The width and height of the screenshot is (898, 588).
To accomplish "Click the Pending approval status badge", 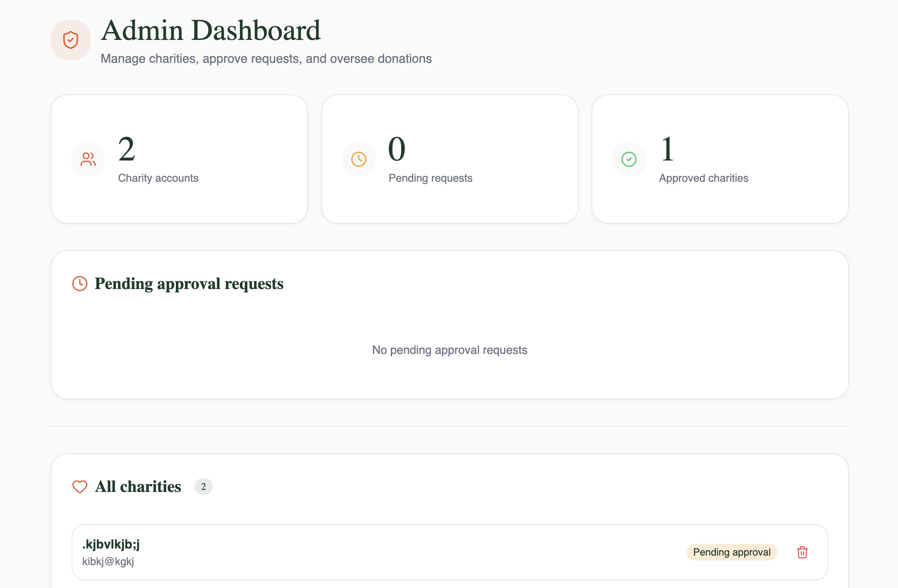I will click(731, 552).
